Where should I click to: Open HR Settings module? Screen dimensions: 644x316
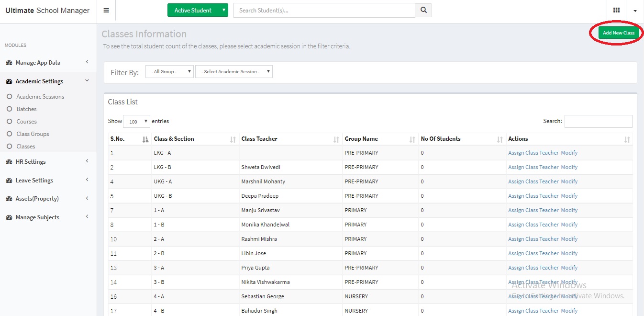(x=31, y=162)
